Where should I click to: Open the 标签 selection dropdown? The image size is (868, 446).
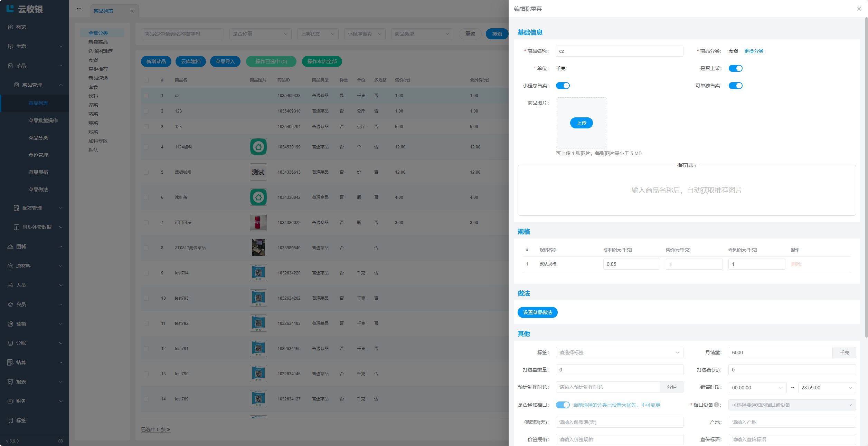click(x=619, y=352)
